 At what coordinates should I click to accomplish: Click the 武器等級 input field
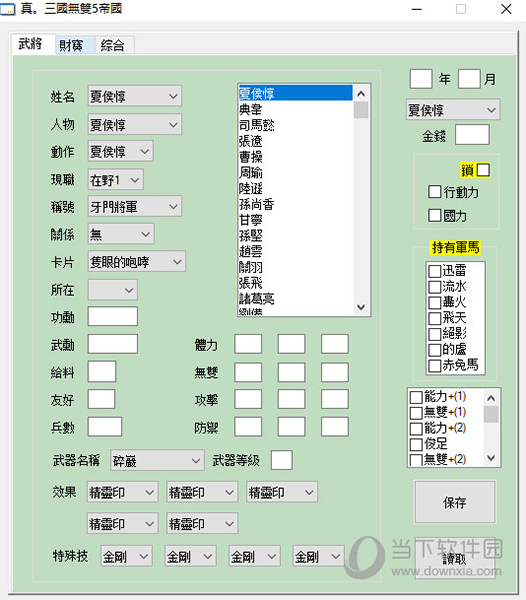[x=282, y=460]
